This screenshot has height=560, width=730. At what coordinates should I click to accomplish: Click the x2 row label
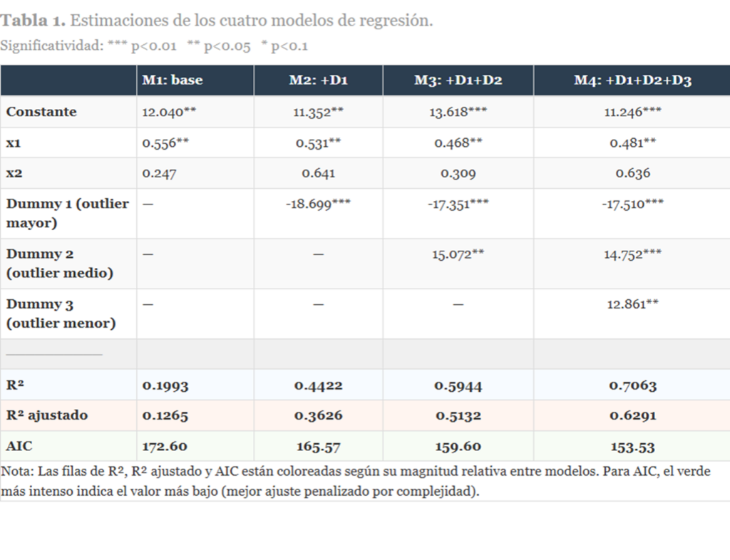(x=14, y=173)
